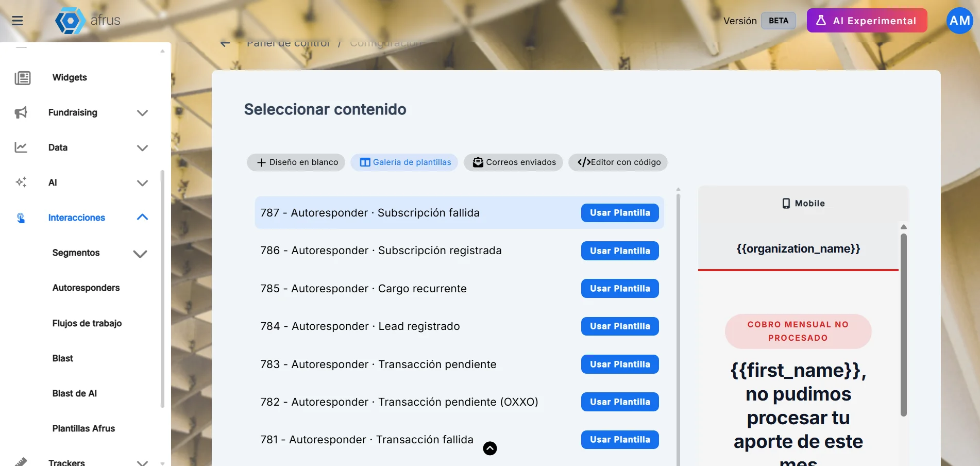Open Blast in the sidebar

(x=63, y=358)
